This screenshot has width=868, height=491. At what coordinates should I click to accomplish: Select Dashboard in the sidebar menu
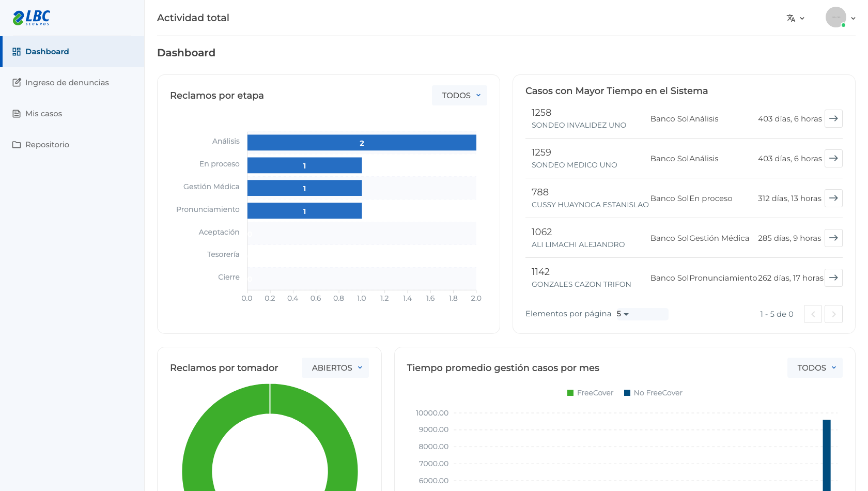72,52
